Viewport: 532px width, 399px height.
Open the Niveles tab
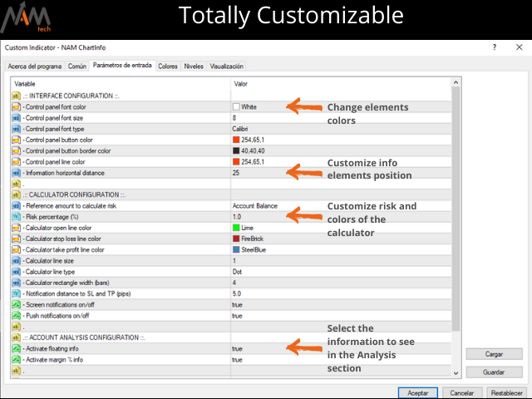tap(194, 66)
